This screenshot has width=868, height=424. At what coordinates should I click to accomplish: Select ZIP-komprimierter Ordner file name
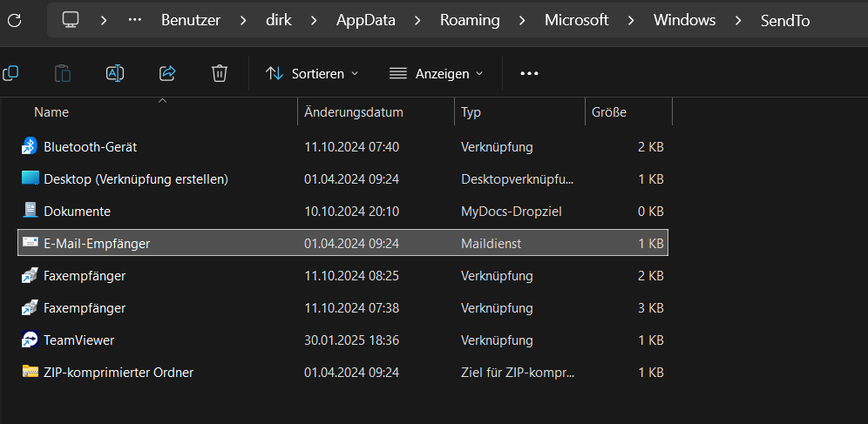(x=119, y=373)
